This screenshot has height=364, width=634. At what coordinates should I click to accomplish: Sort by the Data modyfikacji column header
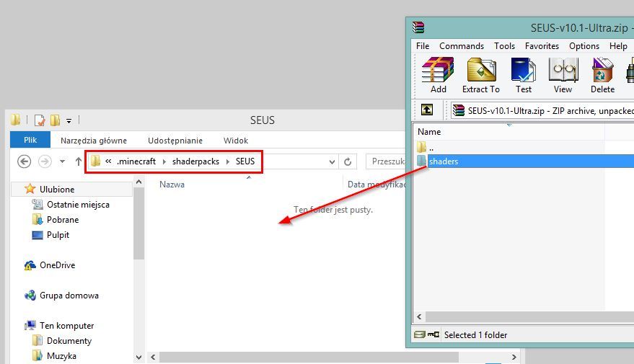tap(376, 185)
